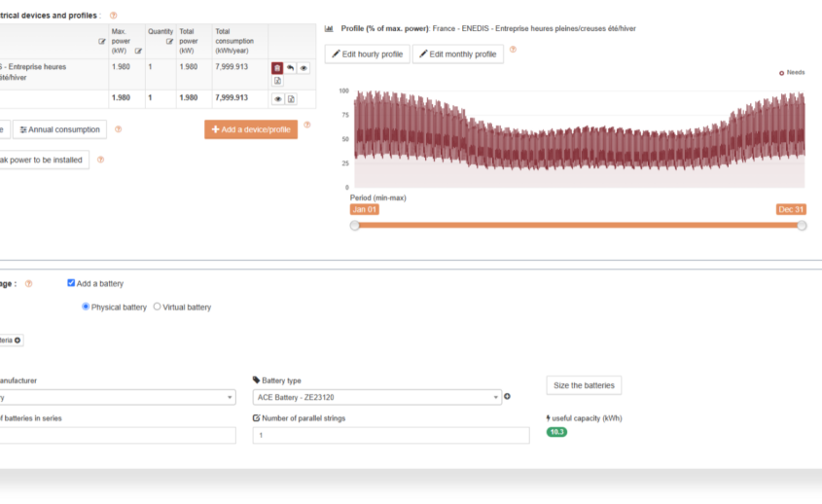This screenshot has height=504, width=822.
Task: Open help icon beside Add a device/profile
Action: pyautogui.click(x=307, y=125)
